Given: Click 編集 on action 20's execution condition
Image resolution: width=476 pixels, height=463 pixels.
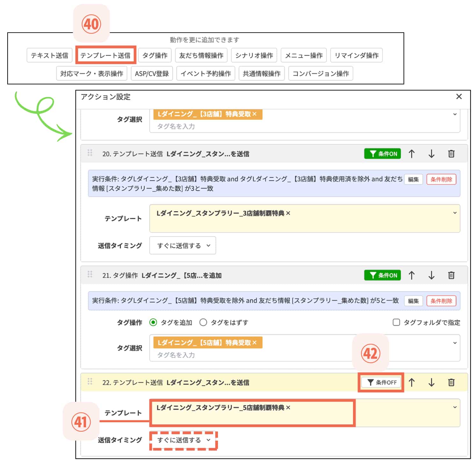Looking at the screenshot, I should point(413,179).
